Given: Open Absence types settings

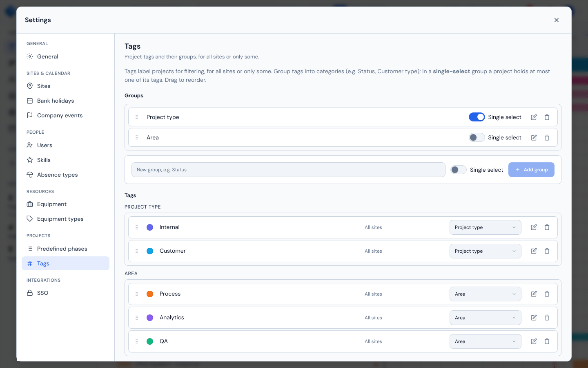Looking at the screenshot, I should point(65,175).
